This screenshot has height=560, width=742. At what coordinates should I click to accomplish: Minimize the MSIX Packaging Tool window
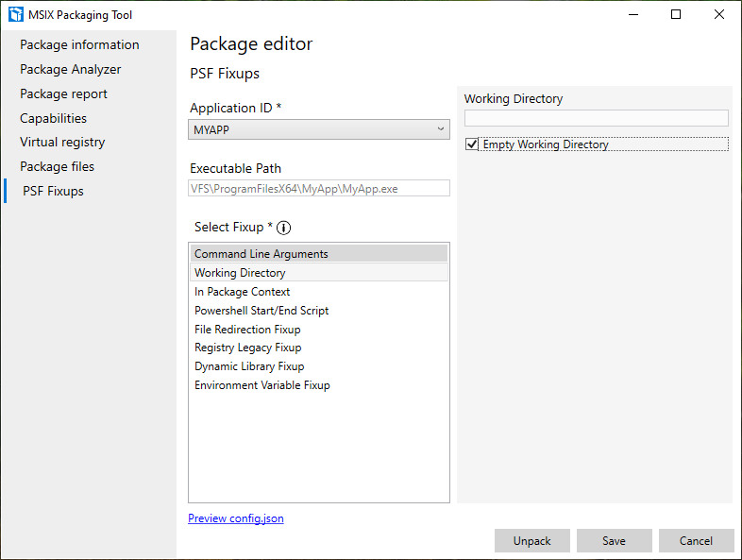pyautogui.click(x=633, y=15)
